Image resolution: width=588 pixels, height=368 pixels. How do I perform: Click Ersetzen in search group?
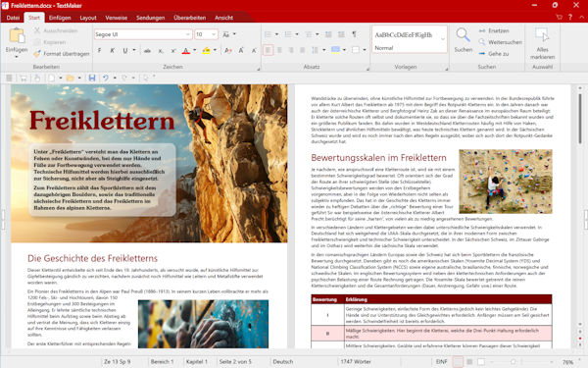494,30
